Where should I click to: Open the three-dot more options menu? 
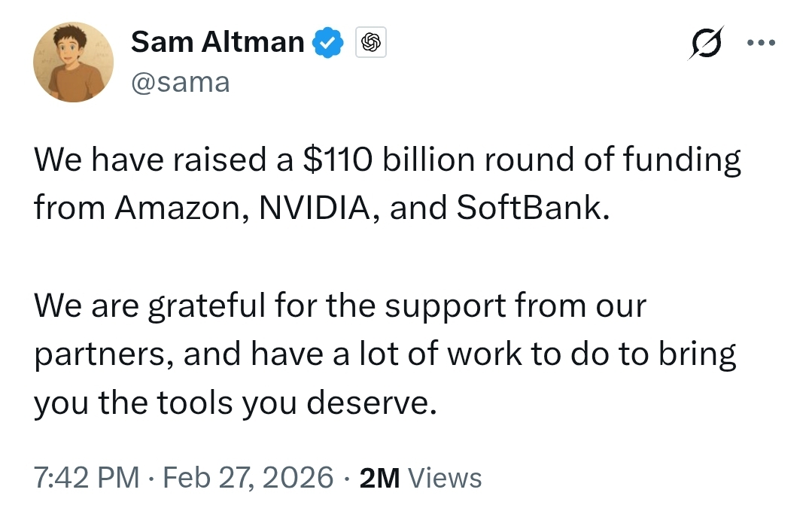coord(760,42)
